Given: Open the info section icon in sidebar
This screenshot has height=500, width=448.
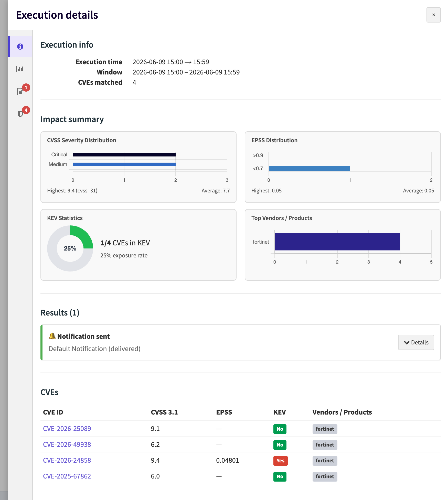Looking at the screenshot, I should pyautogui.click(x=20, y=47).
